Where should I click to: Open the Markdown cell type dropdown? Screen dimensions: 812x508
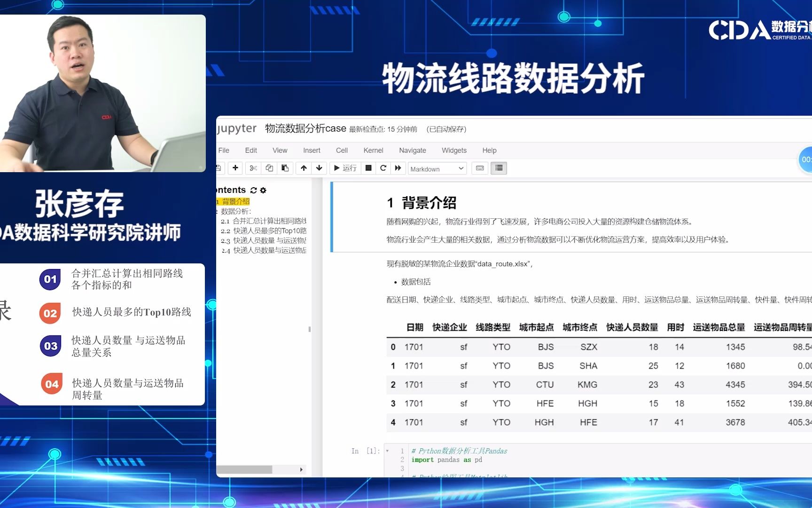[437, 168]
